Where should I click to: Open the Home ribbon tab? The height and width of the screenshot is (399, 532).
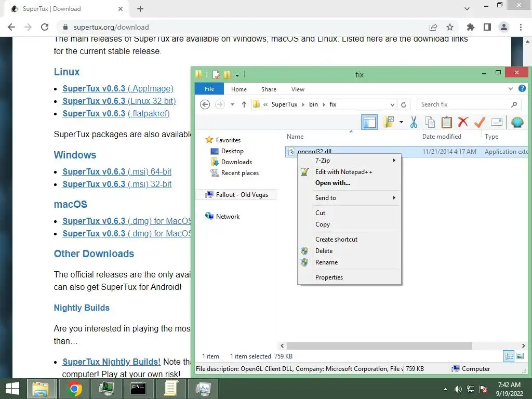239,89
